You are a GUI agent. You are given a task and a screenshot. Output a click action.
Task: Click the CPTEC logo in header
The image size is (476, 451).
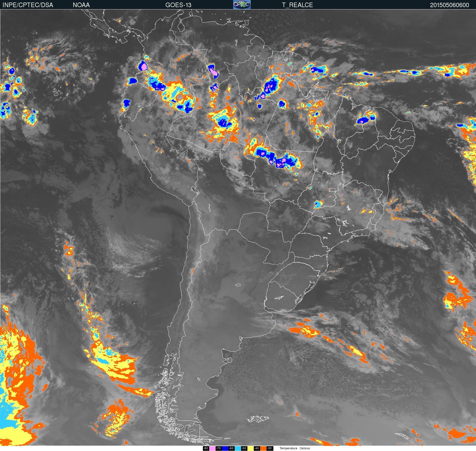pos(242,5)
